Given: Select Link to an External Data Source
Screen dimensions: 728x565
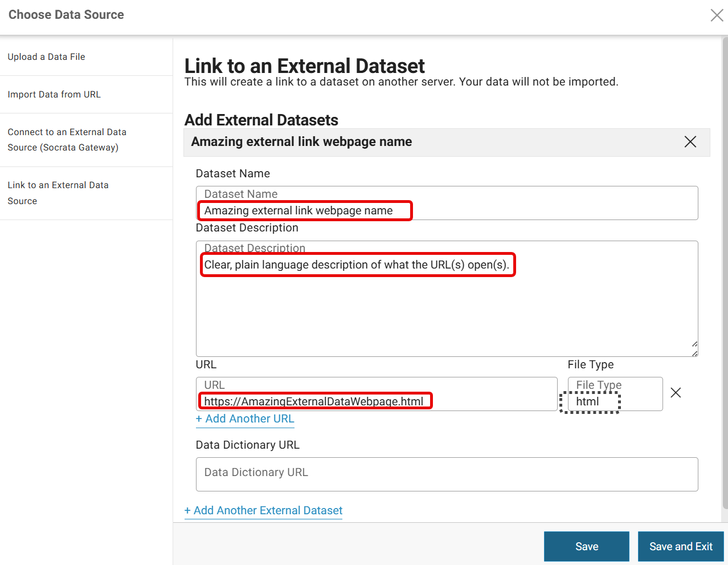Looking at the screenshot, I should 58,193.
